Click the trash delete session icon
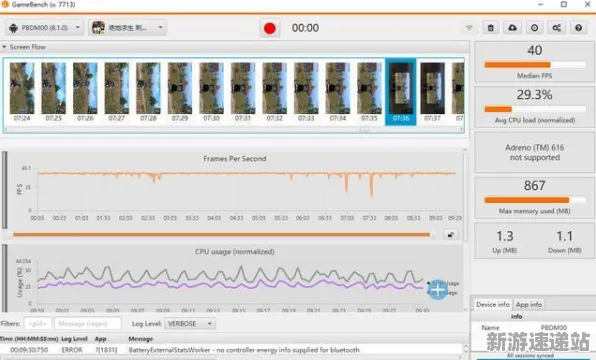Image resolution: width=596 pixels, height=360 pixels. (x=491, y=28)
